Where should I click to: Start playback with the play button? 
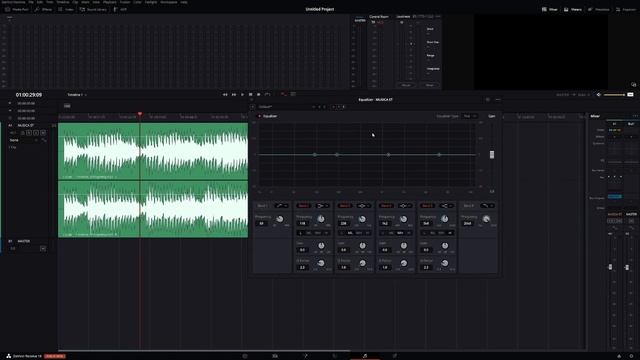242,95
